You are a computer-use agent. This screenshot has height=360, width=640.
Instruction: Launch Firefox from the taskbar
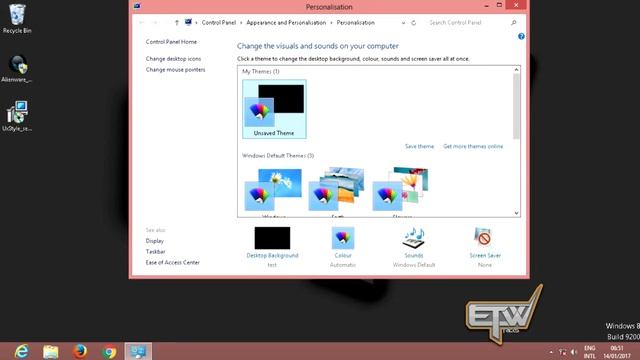(80, 351)
